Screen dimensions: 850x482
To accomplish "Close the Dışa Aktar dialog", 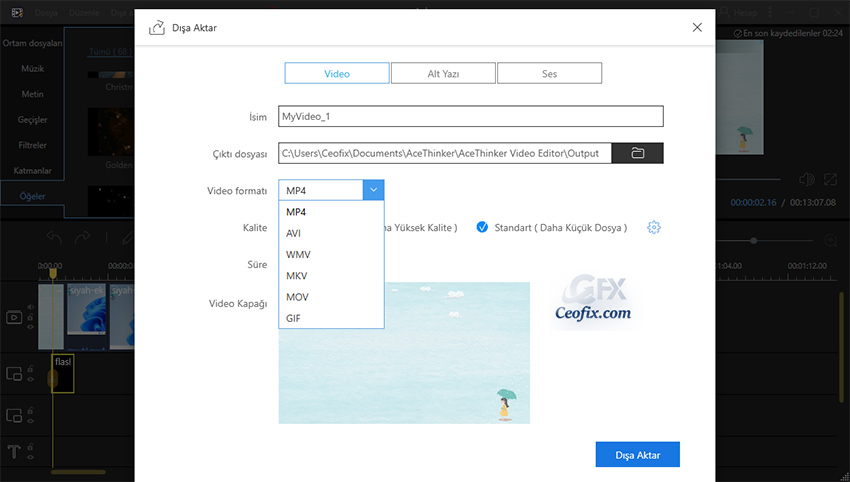I will click(697, 28).
